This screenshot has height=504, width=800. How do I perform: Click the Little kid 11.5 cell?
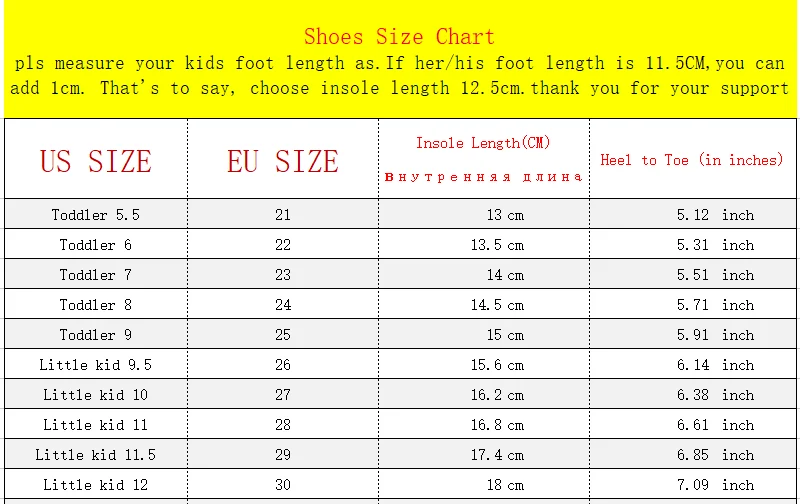click(96, 455)
